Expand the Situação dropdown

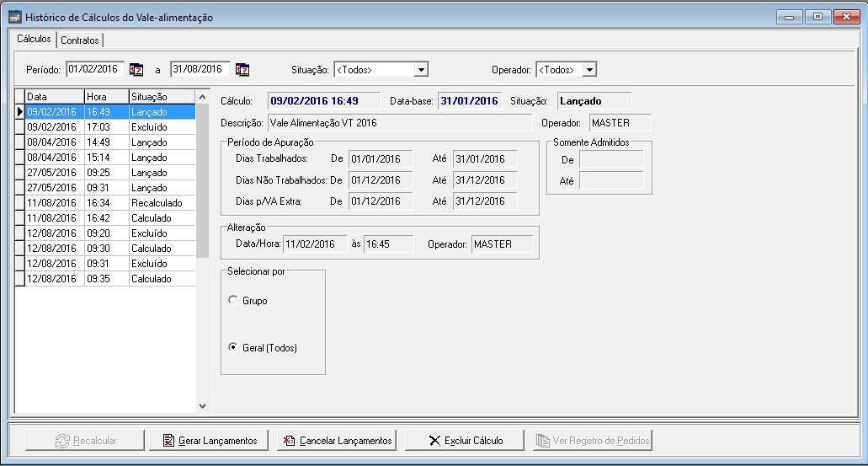pos(422,69)
